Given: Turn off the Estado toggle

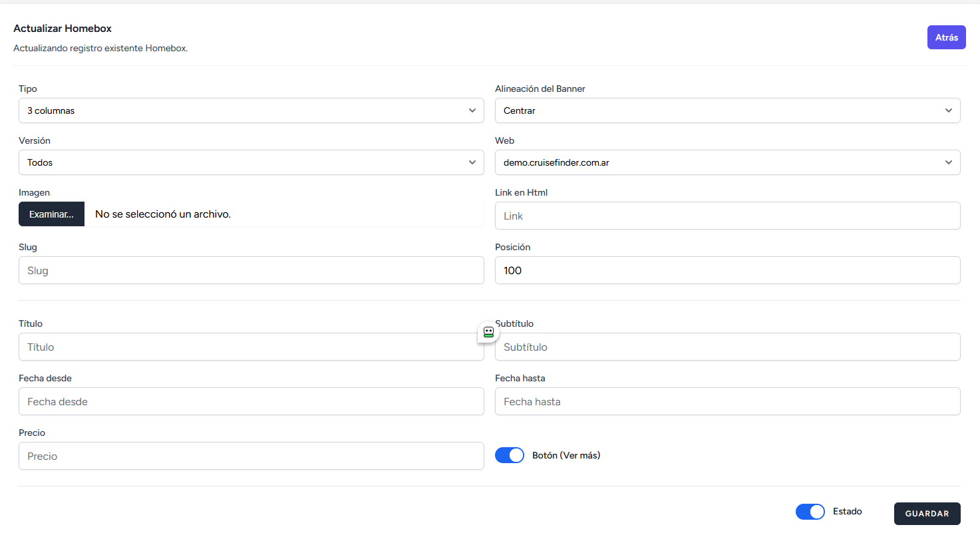Looking at the screenshot, I should coord(810,511).
